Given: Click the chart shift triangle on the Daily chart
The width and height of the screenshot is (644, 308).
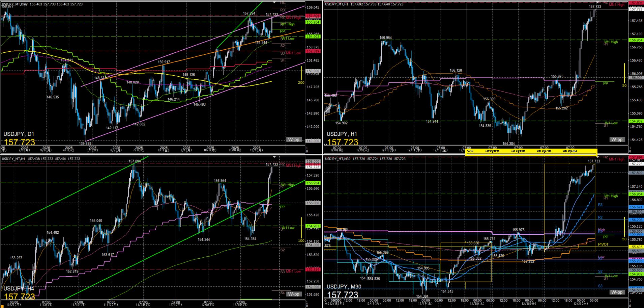Looking at the screenshot, I should coord(274,3).
